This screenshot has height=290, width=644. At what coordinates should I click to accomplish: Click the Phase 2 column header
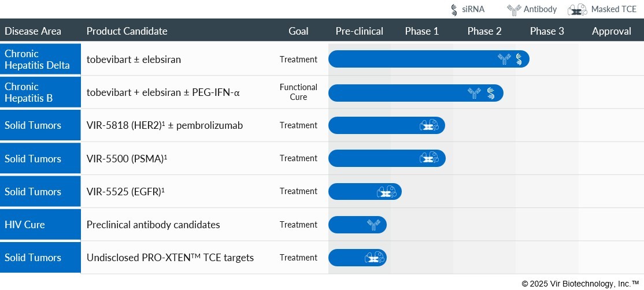pos(484,31)
